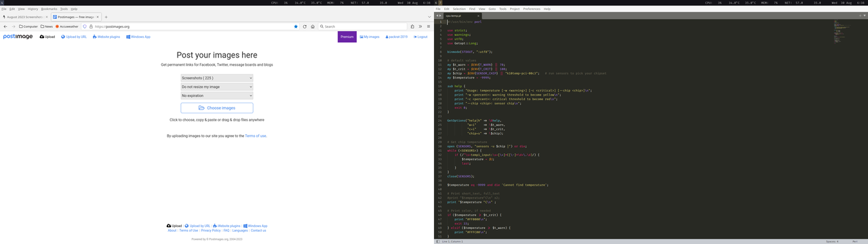868x244 pixels.
Task: Open the Premium button
Action: point(347,37)
